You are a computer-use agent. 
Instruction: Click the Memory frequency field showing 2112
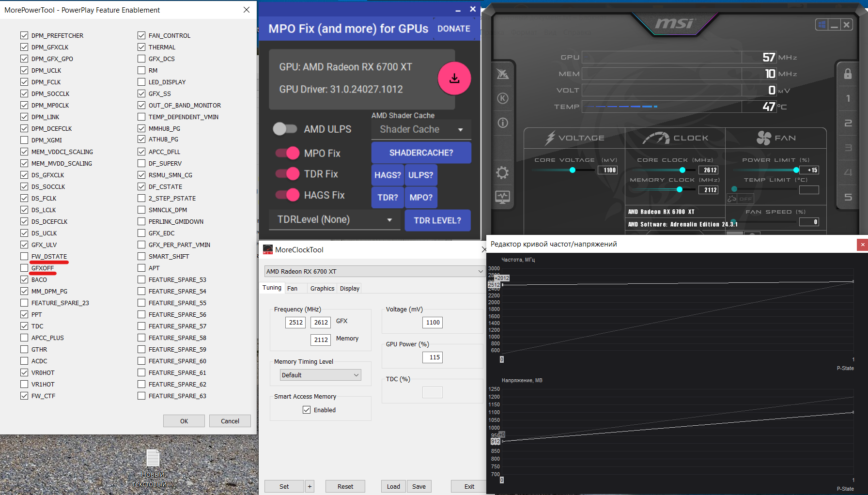click(x=321, y=340)
